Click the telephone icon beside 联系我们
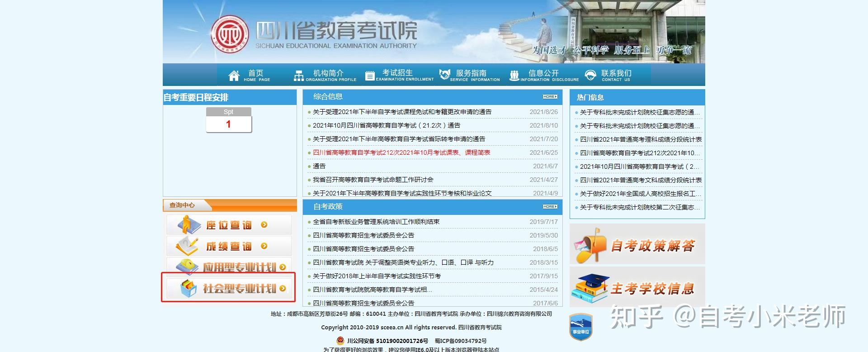The width and height of the screenshot is (868, 352). (x=590, y=75)
